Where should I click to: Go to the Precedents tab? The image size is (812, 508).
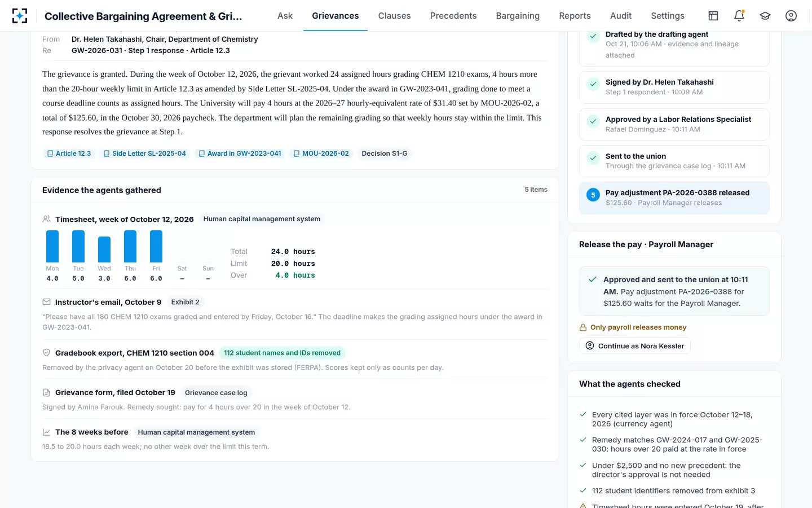[x=453, y=16]
